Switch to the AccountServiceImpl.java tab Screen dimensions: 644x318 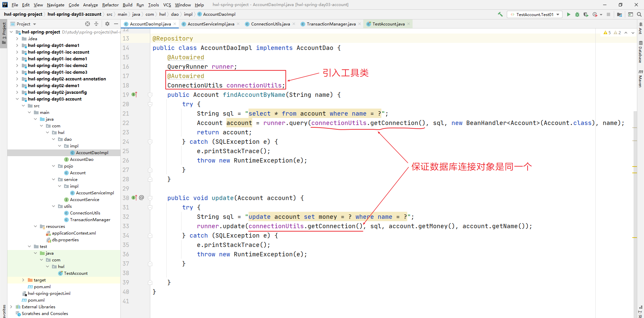click(x=211, y=24)
